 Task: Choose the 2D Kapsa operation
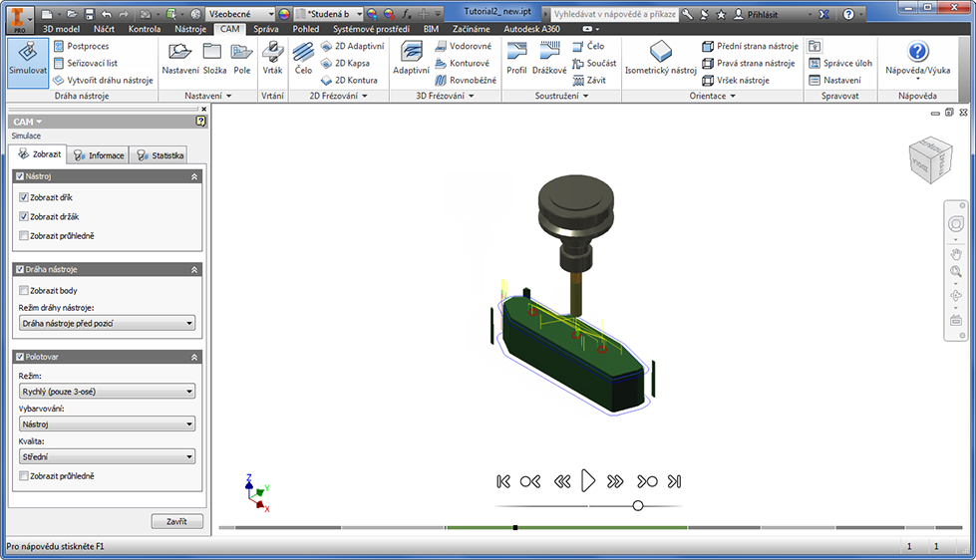345,63
